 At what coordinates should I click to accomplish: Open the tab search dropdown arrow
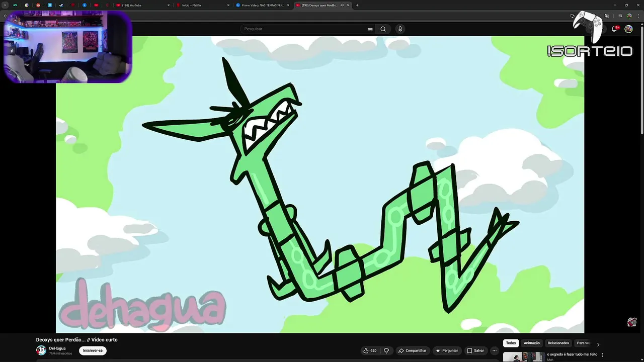point(5,5)
